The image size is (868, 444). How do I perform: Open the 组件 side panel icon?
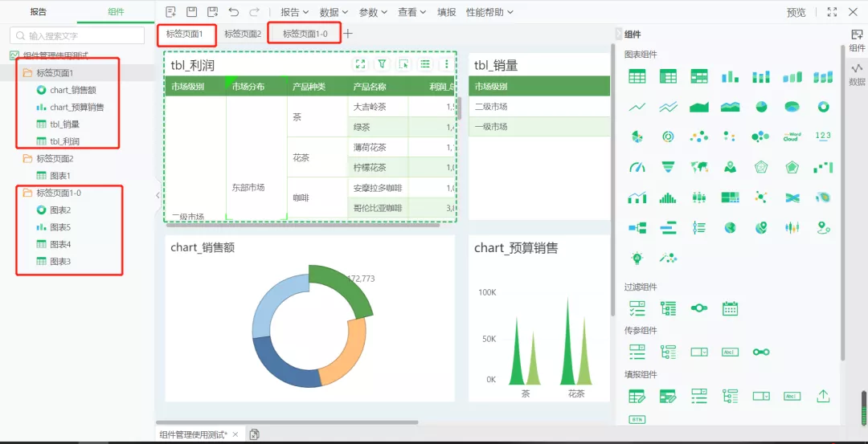click(857, 40)
